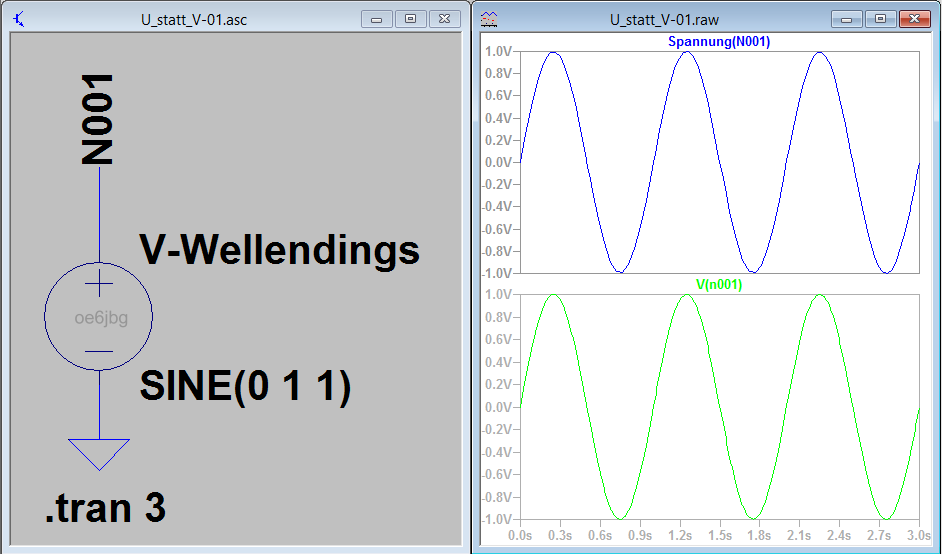The width and height of the screenshot is (942, 554).
Task: Click the 0.0V axis label of the blue plot
Action: [x=498, y=162]
